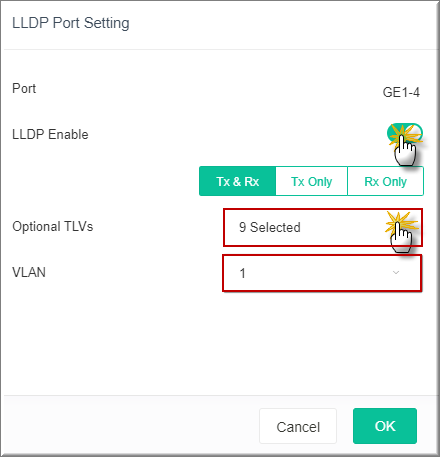Click the Port label text
The image size is (440, 457).
24,88
